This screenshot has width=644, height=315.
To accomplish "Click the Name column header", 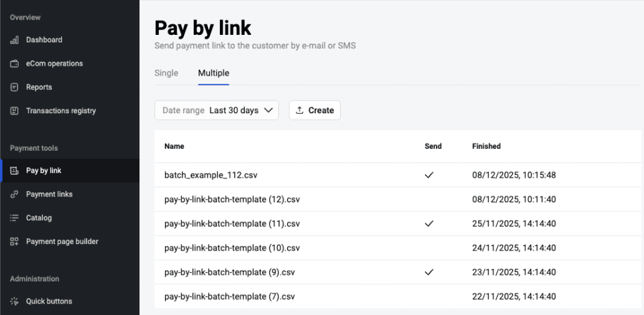I will [174, 146].
